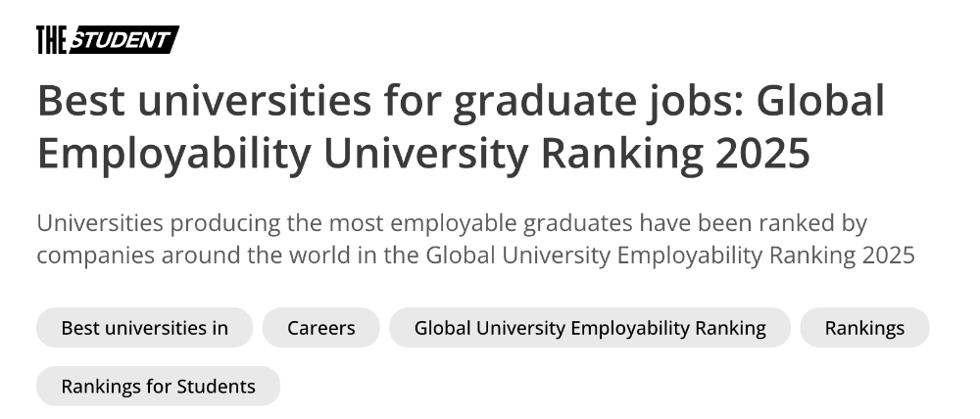This screenshot has width=980, height=419.
Task: Select the Careers tag
Action: (321, 328)
